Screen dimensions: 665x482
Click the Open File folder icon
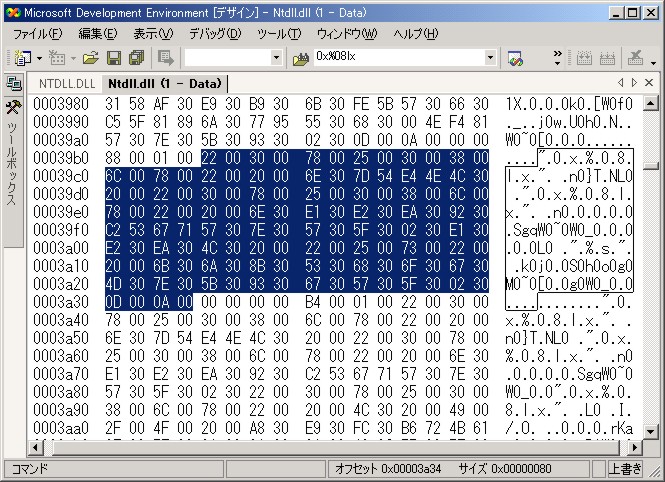tap(90, 58)
